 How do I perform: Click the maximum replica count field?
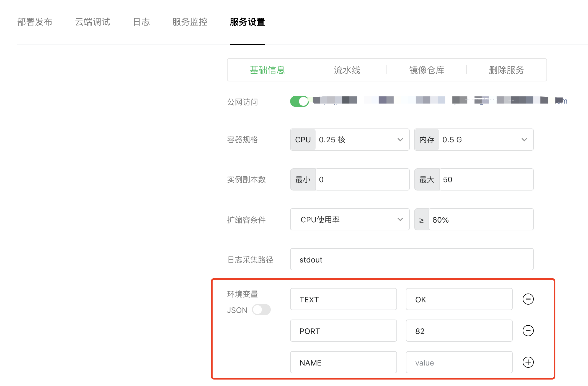(x=486, y=179)
